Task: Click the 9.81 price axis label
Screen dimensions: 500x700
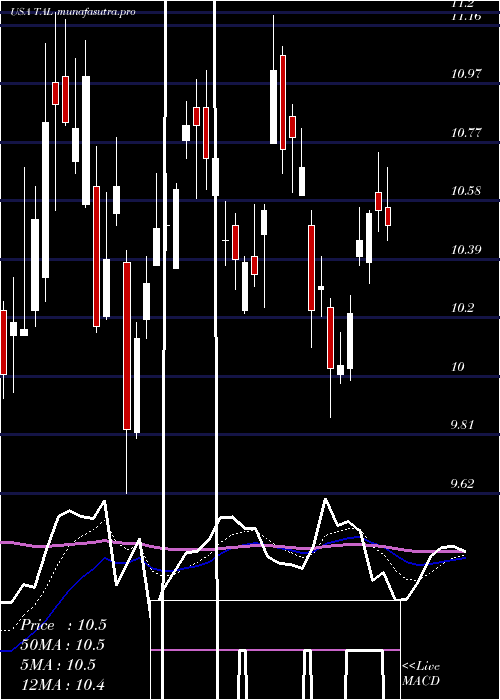Action: click(462, 425)
